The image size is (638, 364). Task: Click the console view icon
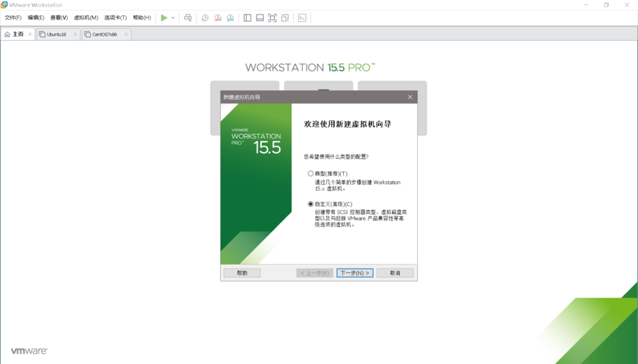302,17
